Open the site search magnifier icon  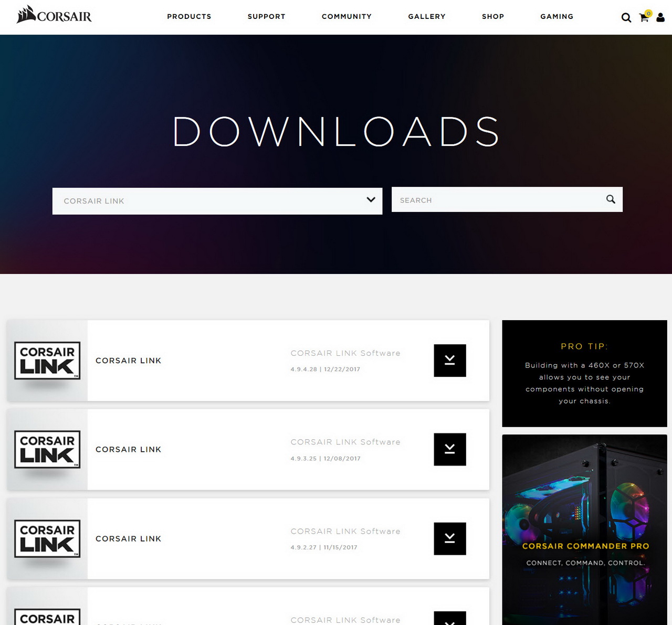click(626, 18)
